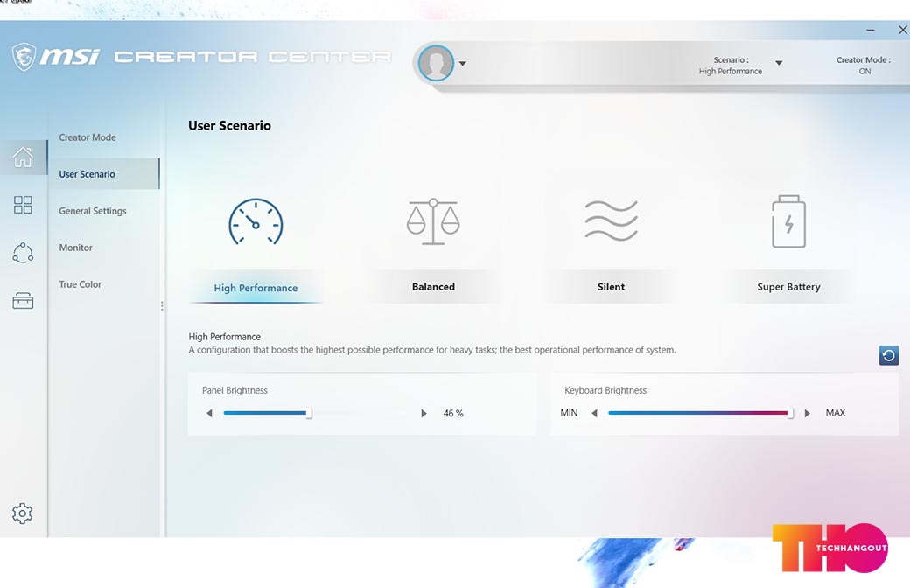
Task: Reset scenario settings with the restore icon
Action: coord(888,355)
